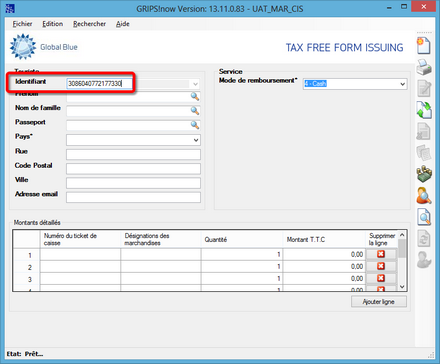Click the Passeport text field
The width and height of the screenshot is (440, 364).
click(x=128, y=125)
